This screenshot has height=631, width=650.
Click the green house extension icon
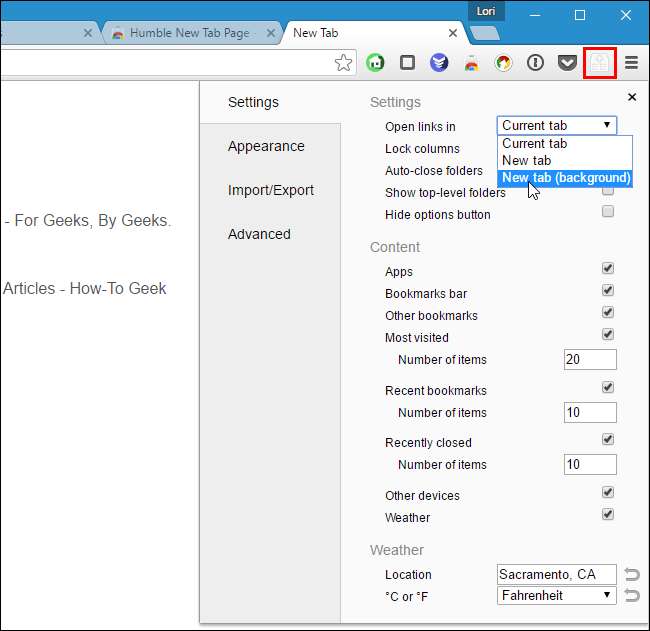pos(375,63)
